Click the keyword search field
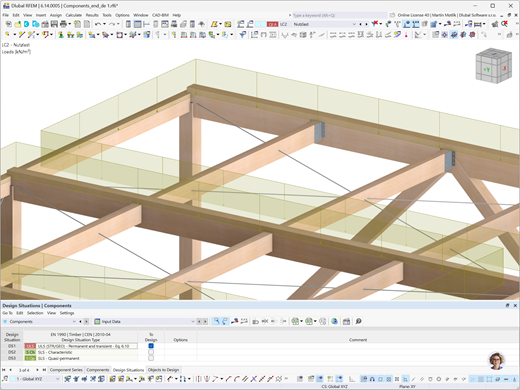This screenshot has width=520, height=390. pos(340,15)
